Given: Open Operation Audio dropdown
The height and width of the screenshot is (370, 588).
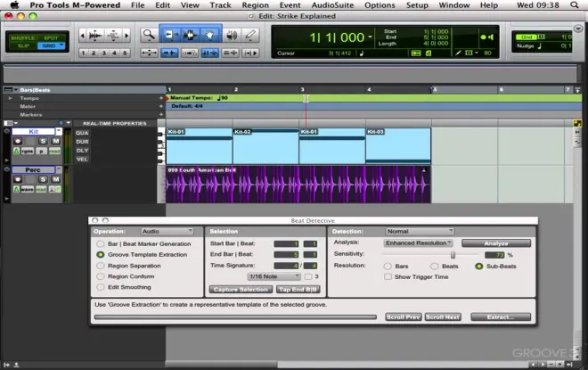Looking at the screenshot, I should point(167,232).
